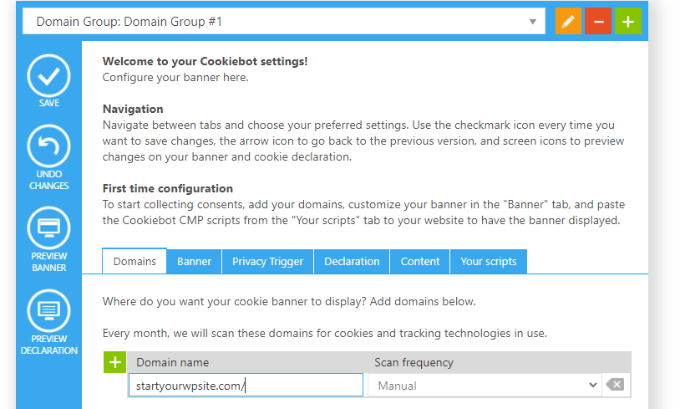Add a domain row with green plus

click(114, 362)
